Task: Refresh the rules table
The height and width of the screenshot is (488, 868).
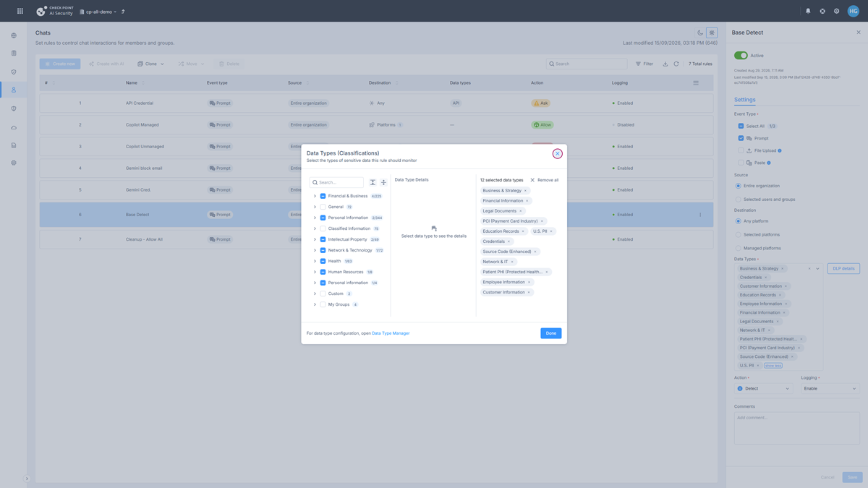Action: tap(676, 64)
